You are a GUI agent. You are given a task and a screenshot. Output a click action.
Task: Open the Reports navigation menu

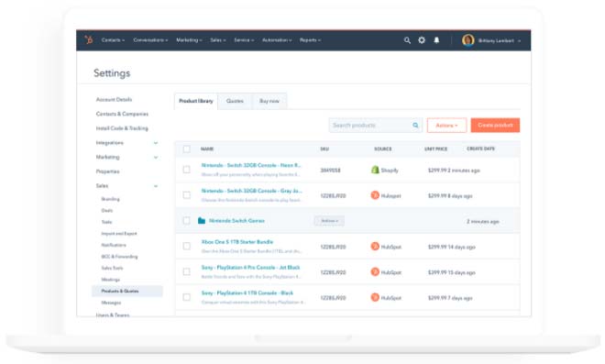[310, 40]
